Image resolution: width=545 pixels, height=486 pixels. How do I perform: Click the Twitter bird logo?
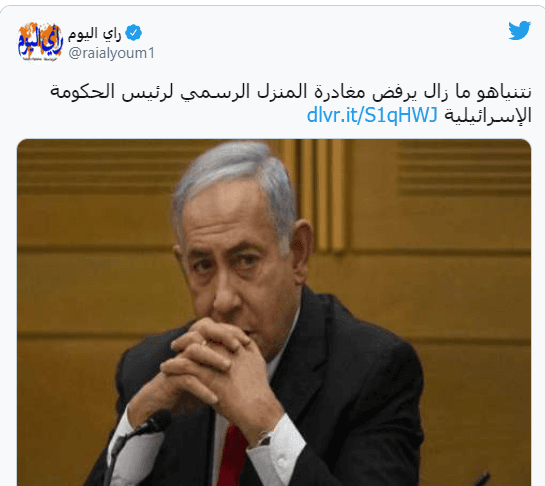click(519, 30)
